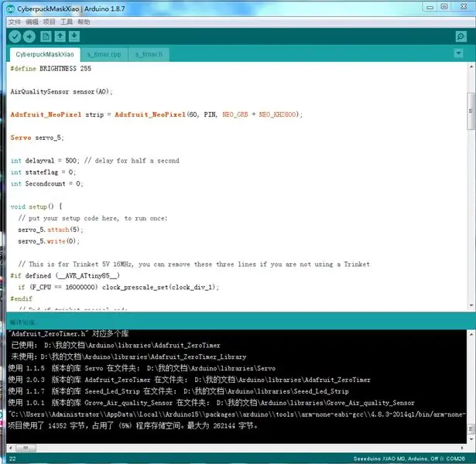
Task: Click the console horizontal scroll right arrow
Action: (x=462, y=448)
